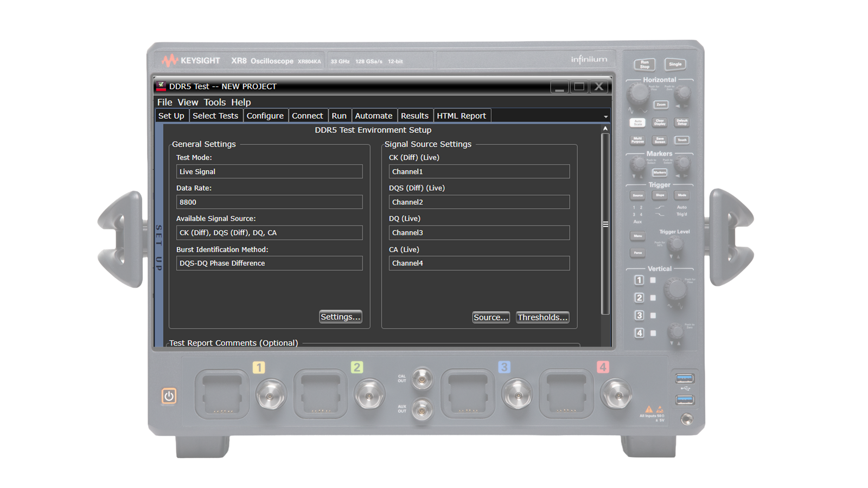The width and height of the screenshot is (868, 488).
Task: Switch to the HTML Report tab
Action: point(462,115)
